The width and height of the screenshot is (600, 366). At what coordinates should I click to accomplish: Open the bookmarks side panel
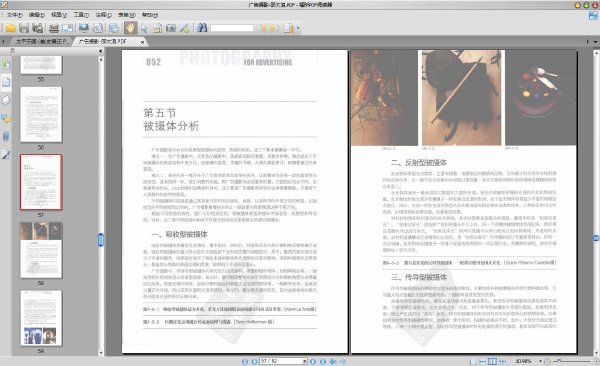pyautogui.click(x=6, y=64)
